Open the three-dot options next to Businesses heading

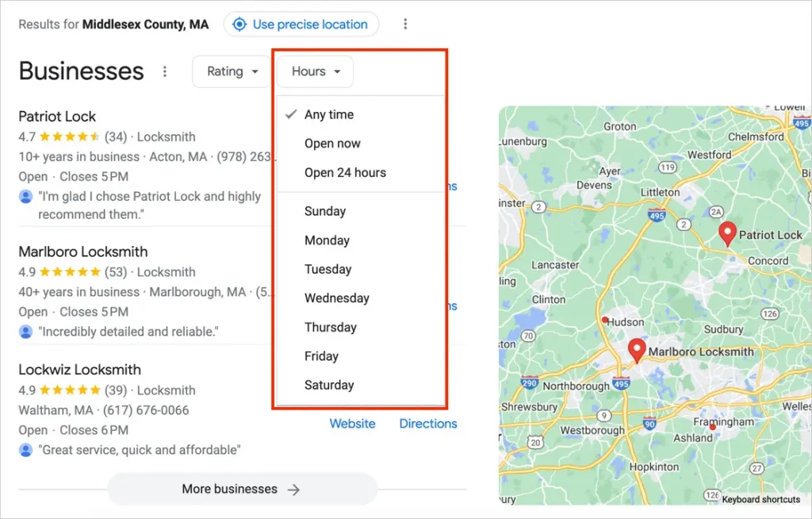click(165, 71)
